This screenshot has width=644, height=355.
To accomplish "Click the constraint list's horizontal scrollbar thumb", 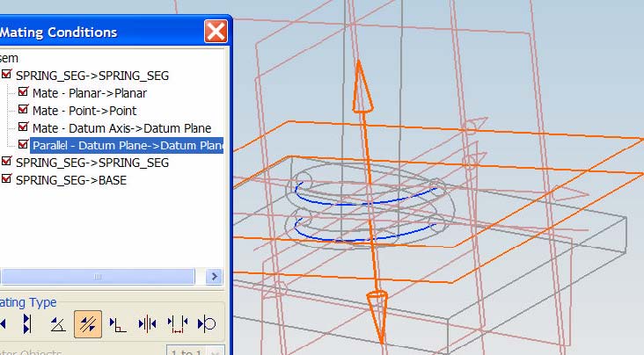I will (97, 277).
